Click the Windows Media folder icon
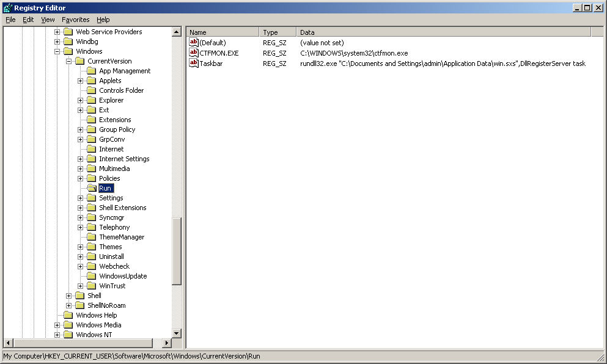 tap(68, 325)
